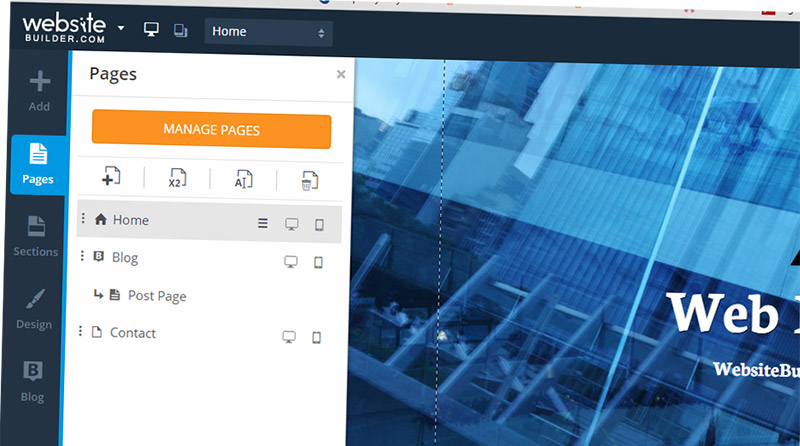Screen dimensions: 800x446
Task: Switch to mobile view in top bar
Action: point(180,31)
